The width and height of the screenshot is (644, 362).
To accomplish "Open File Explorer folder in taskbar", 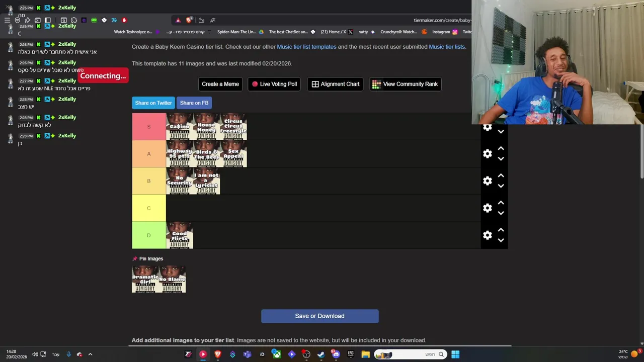I will (x=365, y=354).
